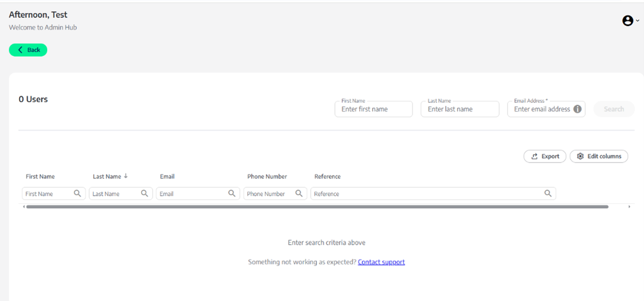Click the horizontal table scrollbar
This screenshot has width=644, height=301.
point(317,207)
